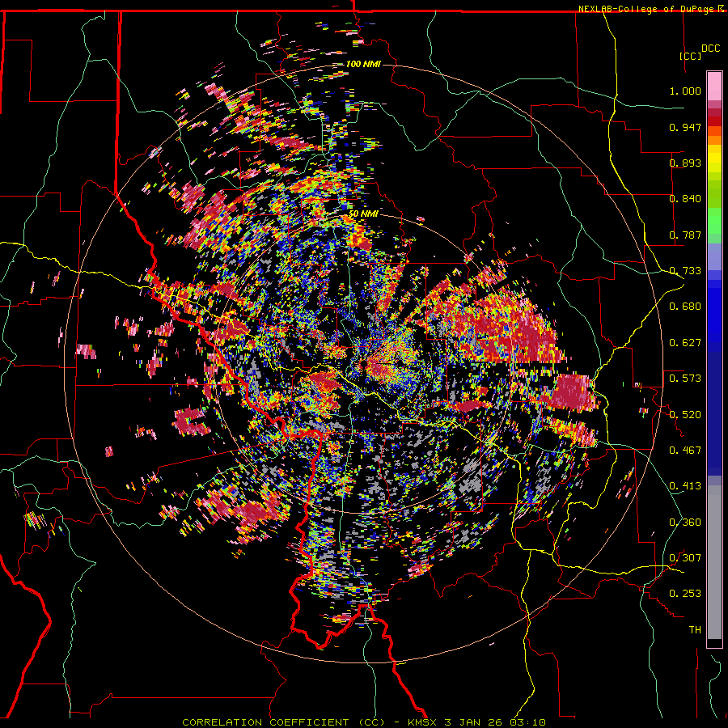Click the [CC] legend unit label
Image resolution: width=728 pixels, height=728 pixels.
click(x=690, y=56)
